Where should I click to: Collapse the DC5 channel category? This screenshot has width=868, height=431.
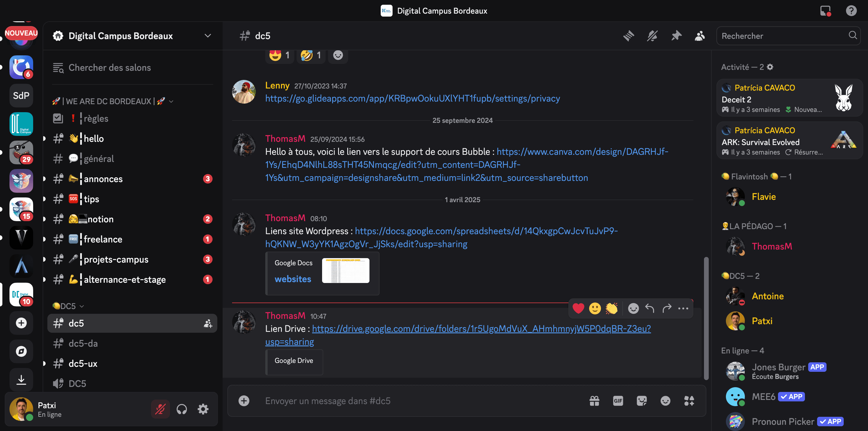(x=68, y=306)
